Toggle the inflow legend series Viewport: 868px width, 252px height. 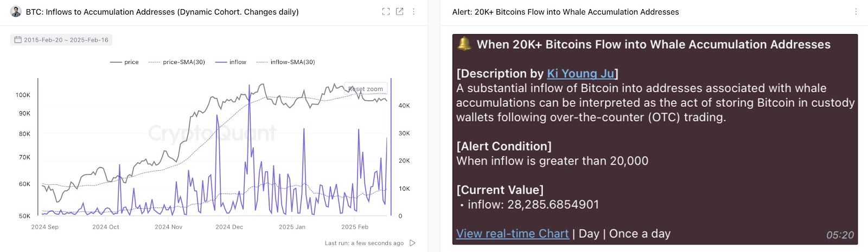tap(231, 62)
